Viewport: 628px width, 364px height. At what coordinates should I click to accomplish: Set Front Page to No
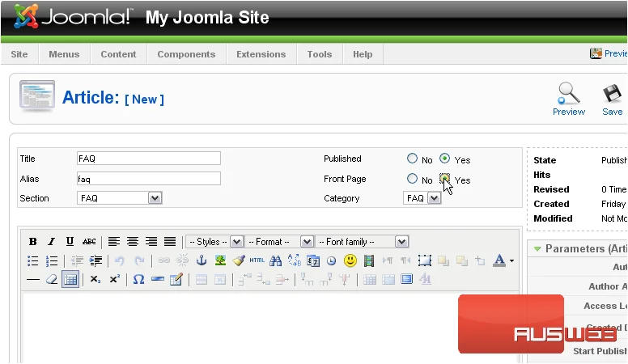click(412, 179)
